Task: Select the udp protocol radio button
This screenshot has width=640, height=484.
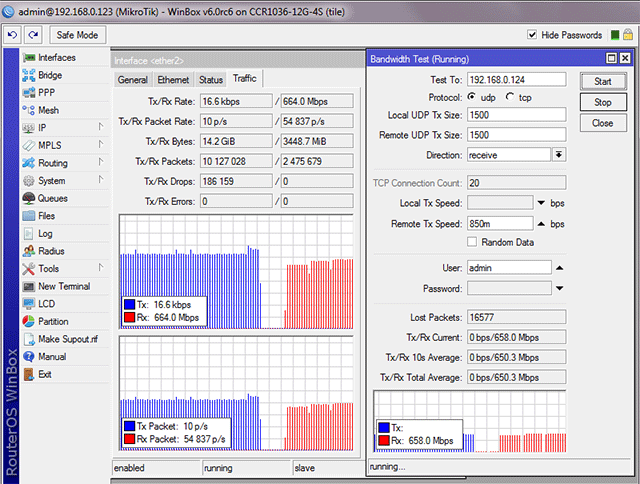Action: [472, 97]
